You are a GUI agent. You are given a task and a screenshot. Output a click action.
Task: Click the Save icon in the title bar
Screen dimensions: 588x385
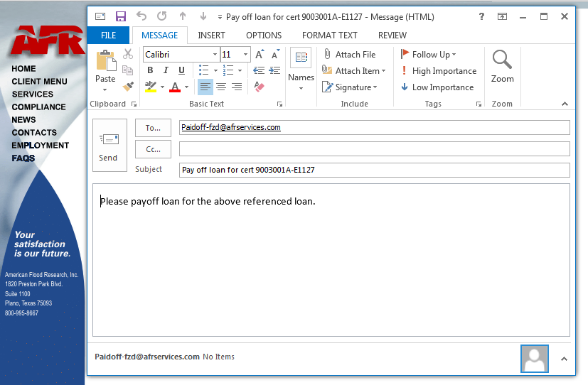click(121, 16)
